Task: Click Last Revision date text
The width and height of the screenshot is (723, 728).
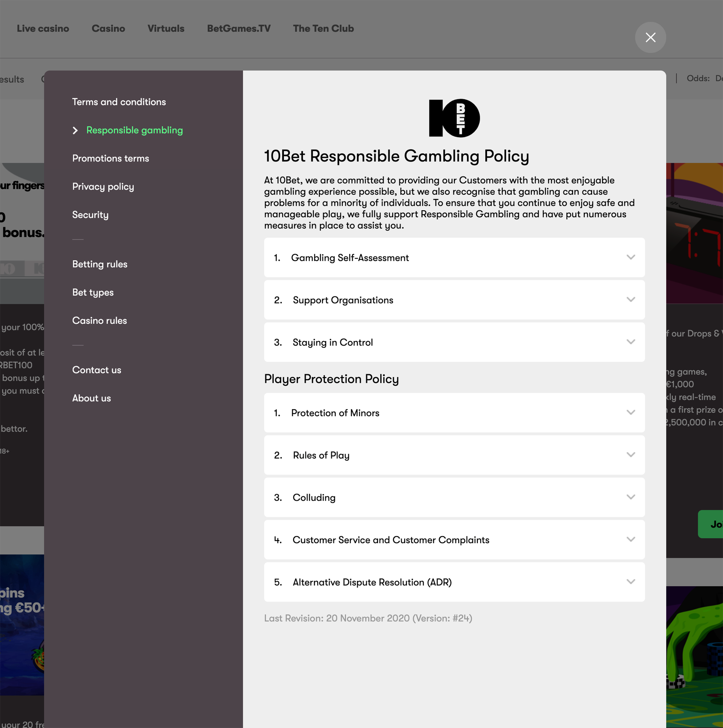Action: (368, 618)
